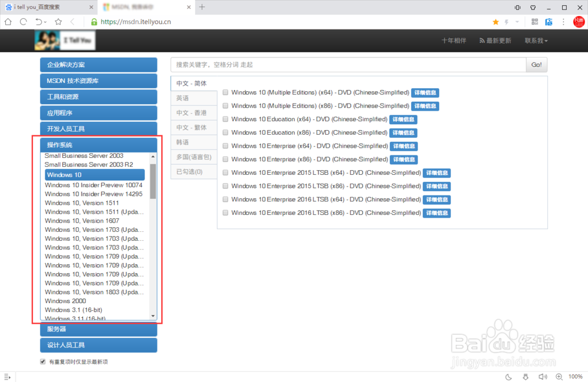Click the download icon in status bar
The height and width of the screenshot is (382, 588).
525,377
